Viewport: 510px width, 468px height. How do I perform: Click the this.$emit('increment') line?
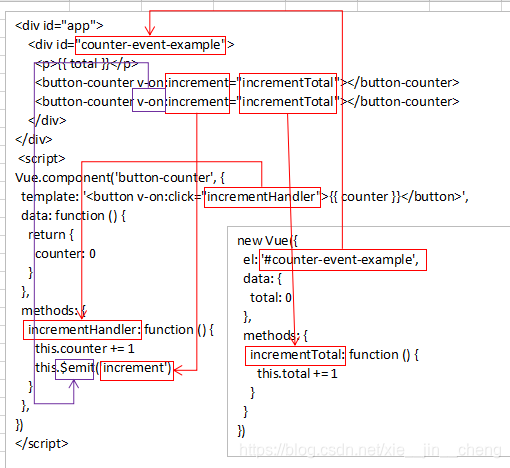coord(103,368)
